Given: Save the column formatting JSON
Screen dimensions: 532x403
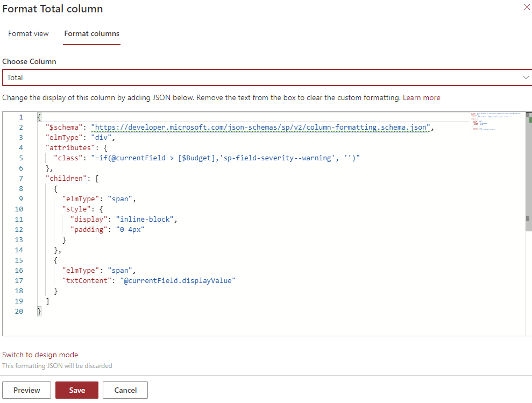Looking at the screenshot, I should pos(77,390).
